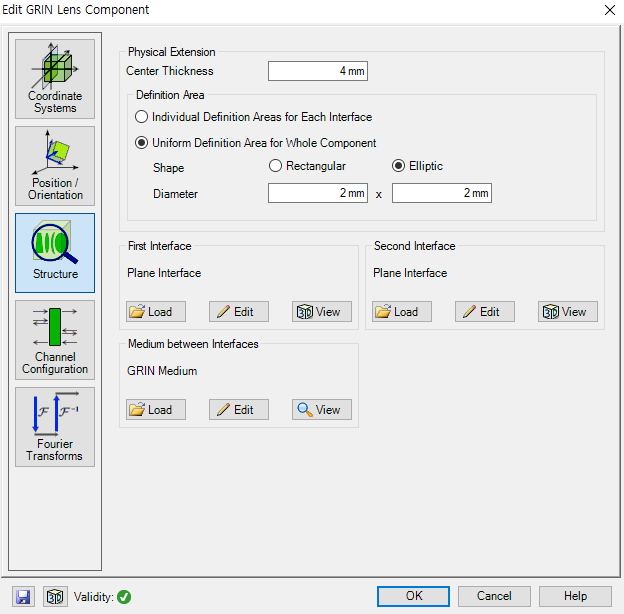The height and width of the screenshot is (614, 624).
Task: Click the Cancel button
Action: (x=494, y=596)
